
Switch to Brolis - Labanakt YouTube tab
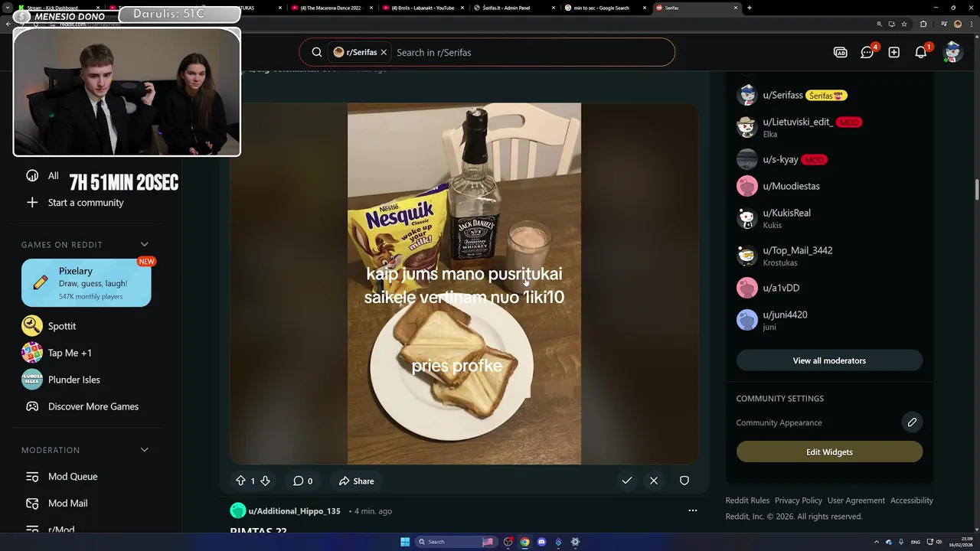[420, 8]
